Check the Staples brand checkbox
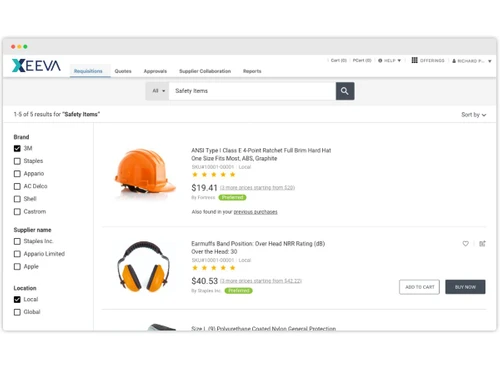The width and height of the screenshot is (500, 375). [17, 161]
